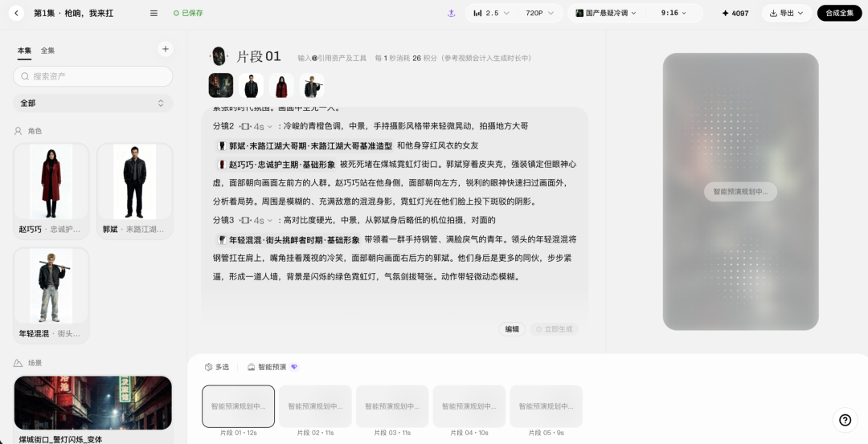Click the 分镜2 storyboard label
868x444 pixels.
(x=223, y=126)
